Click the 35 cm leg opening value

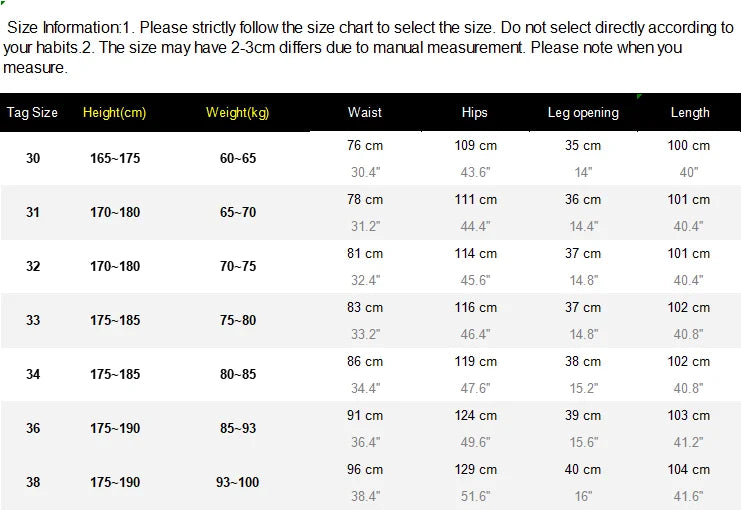coord(583,145)
